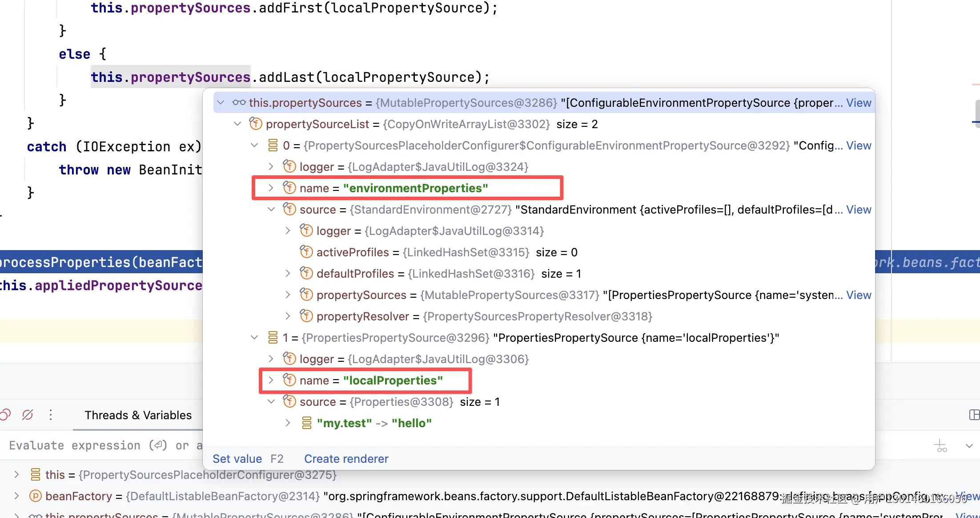
Task: Collapse the source = StandardEnvironment node
Action: click(x=271, y=210)
